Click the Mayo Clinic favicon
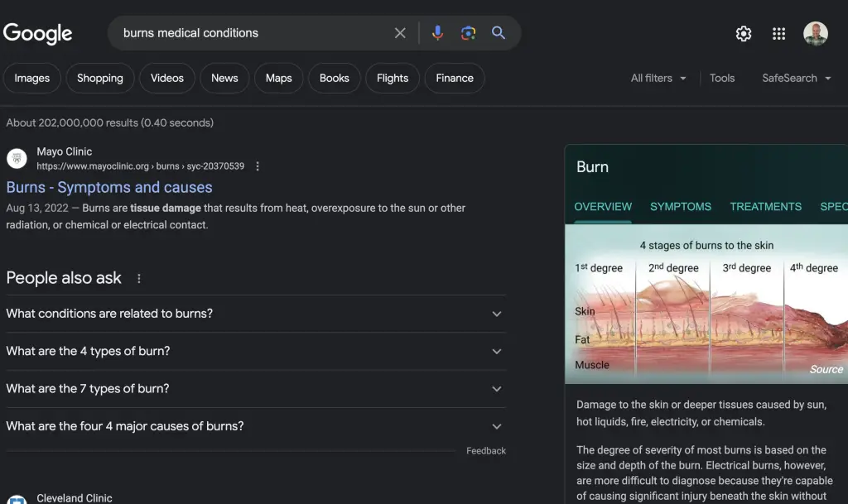 click(x=17, y=158)
